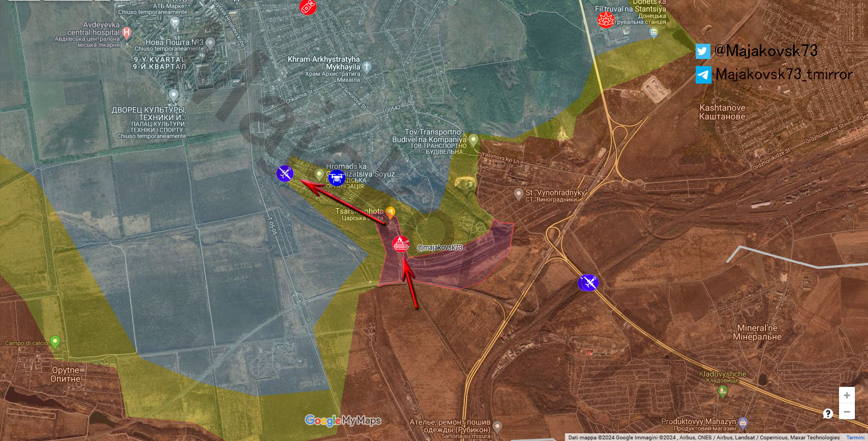The height and width of the screenshot is (441, 868).
Task: Open the Termini link
Action: click(x=855, y=438)
